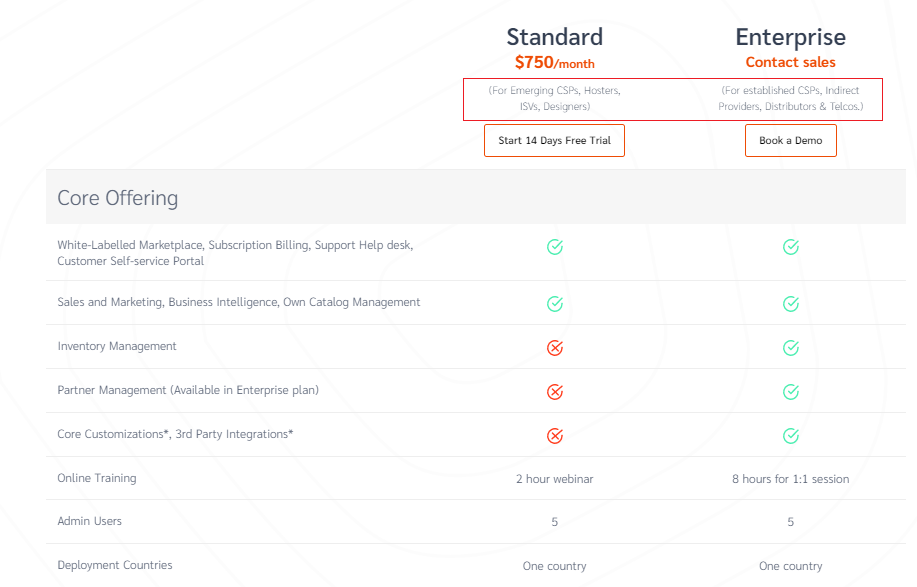The image size is (917, 587).
Task: Click the Core Offering section header
Action: pyautogui.click(x=118, y=198)
